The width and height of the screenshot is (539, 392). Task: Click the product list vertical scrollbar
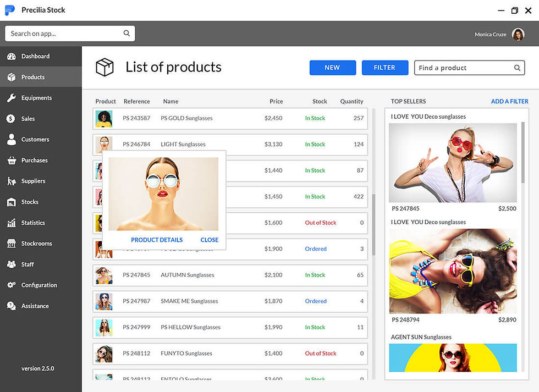[373, 225]
